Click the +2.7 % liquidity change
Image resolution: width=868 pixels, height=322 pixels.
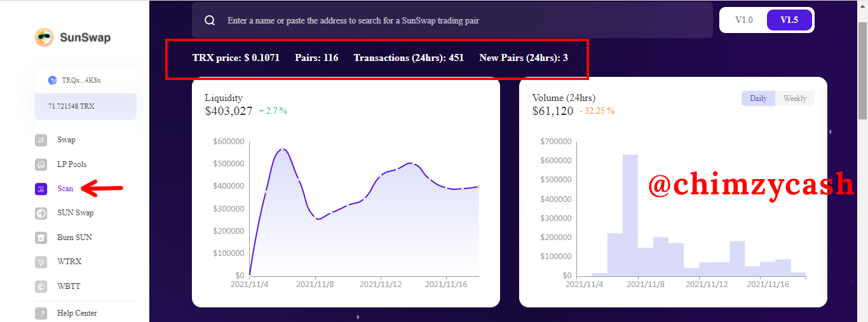coord(273,111)
